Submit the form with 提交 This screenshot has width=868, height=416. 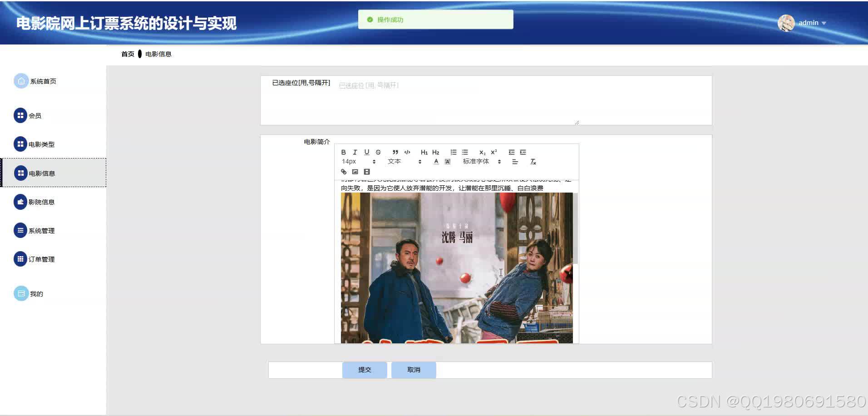coord(365,370)
